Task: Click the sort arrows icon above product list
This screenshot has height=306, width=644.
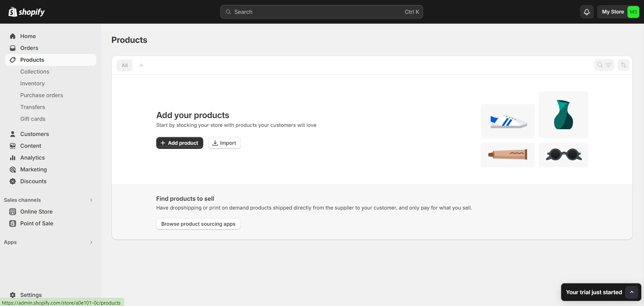Action: click(x=624, y=65)
